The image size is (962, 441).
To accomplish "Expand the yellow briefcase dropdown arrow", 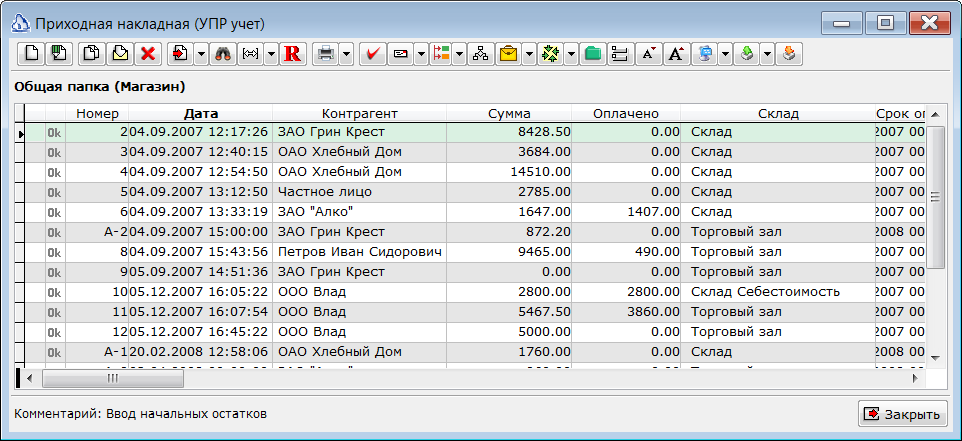I will click(x=529, y=54).
